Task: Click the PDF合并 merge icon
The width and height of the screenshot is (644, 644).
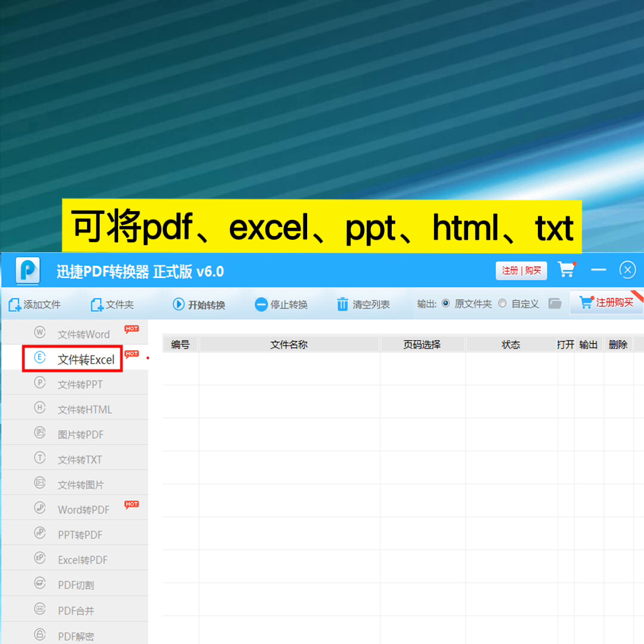Action: pos(40,609)
